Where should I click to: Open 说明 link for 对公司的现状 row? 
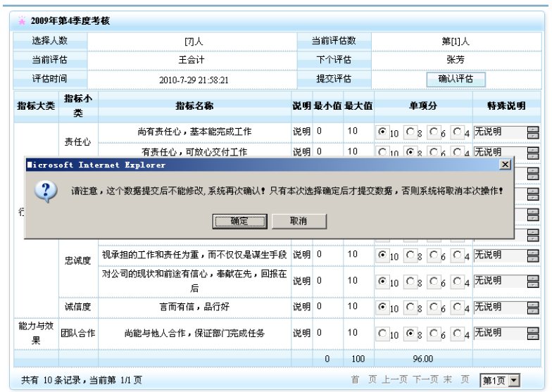301,282
